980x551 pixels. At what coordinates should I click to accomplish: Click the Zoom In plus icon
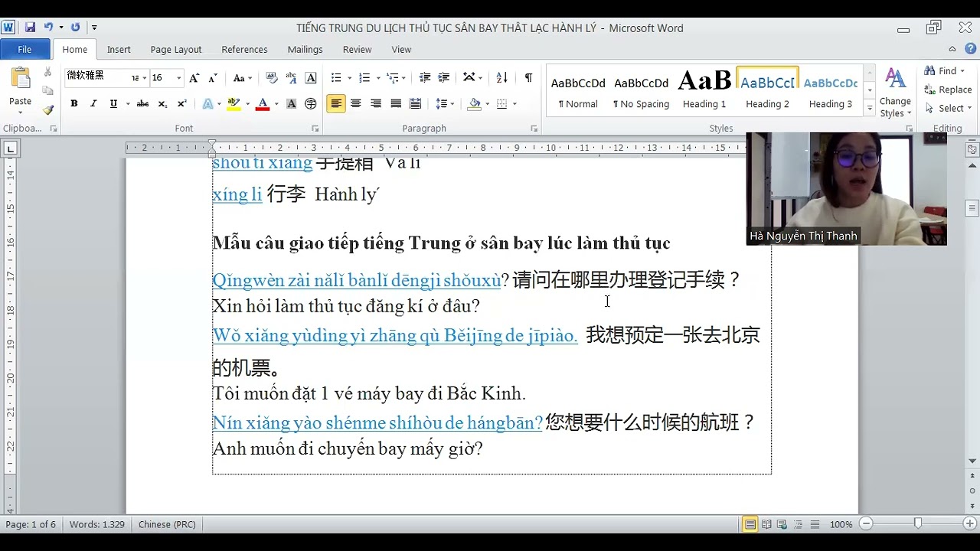click(969, 524)
